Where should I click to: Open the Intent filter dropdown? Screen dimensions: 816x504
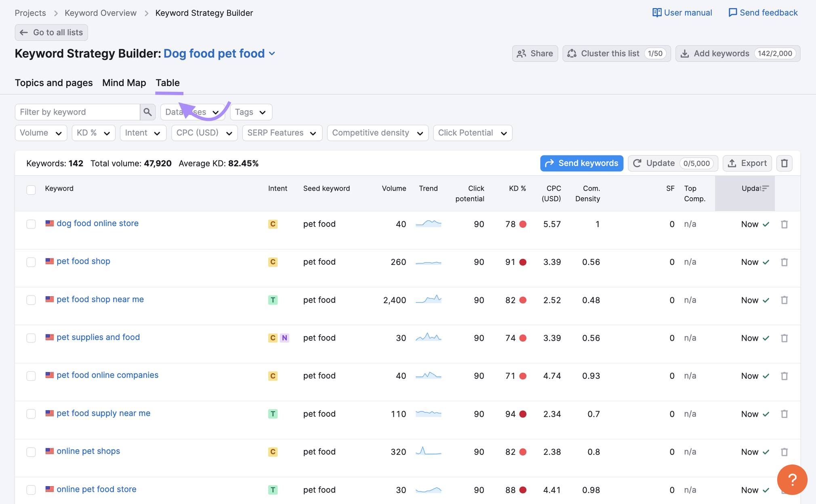[x=143, y=133]
